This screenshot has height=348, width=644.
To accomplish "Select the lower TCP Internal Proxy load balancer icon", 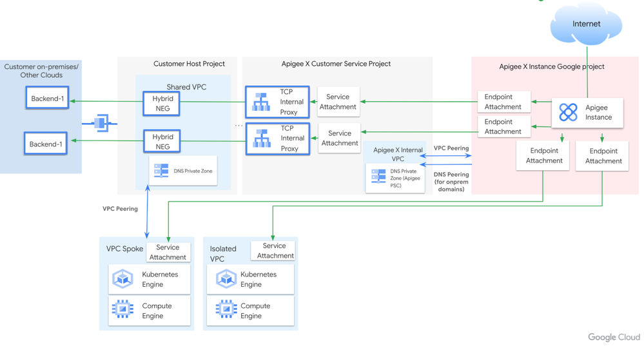I will point(262,139).
